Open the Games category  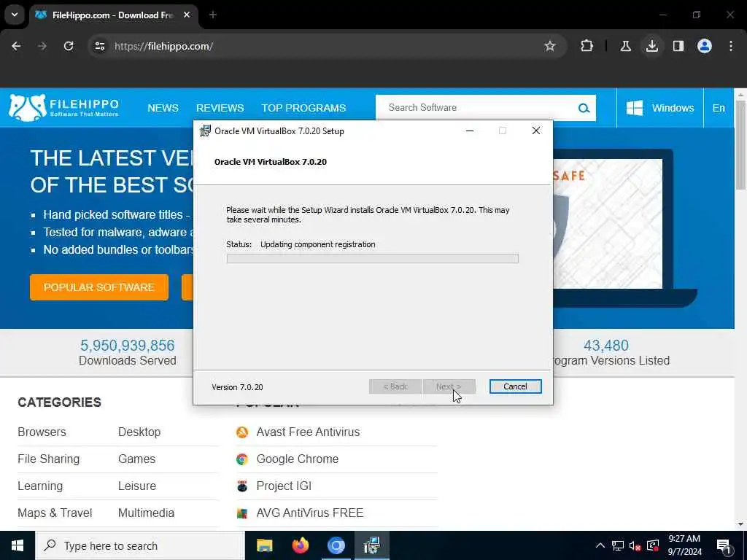click(136, 459)
